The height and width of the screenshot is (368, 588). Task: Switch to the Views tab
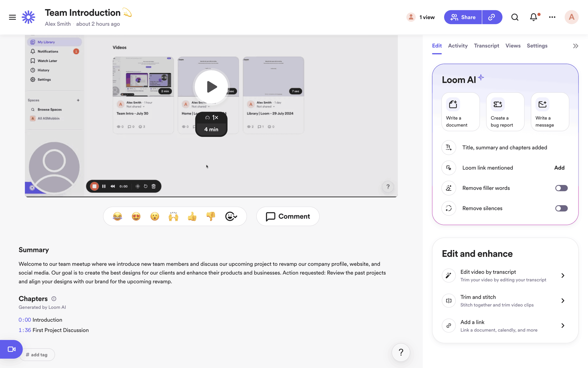(513, 46)
